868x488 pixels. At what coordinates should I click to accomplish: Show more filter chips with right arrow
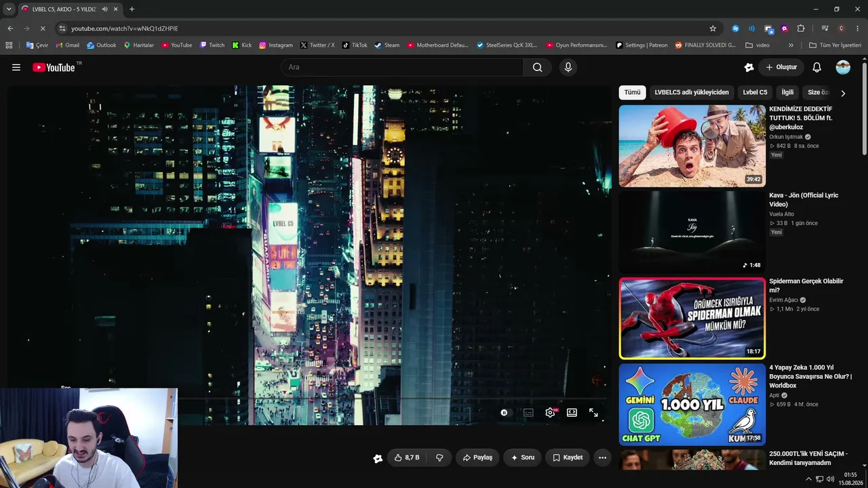tap(843, 93)
